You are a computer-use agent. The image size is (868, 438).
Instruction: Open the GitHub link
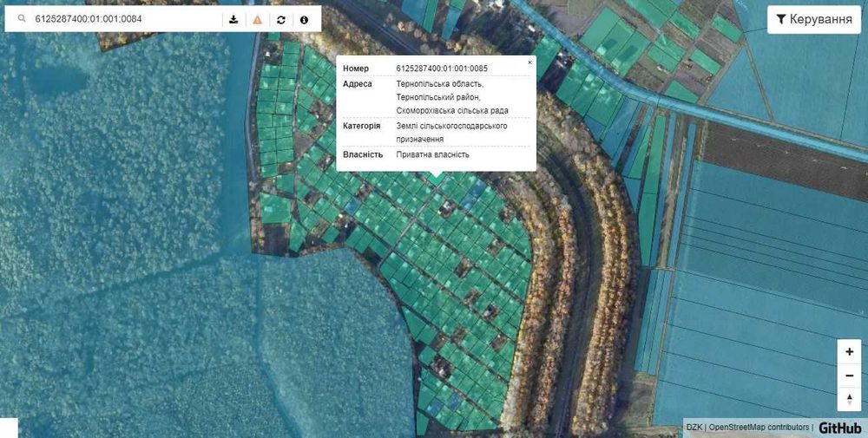[839, 428]
